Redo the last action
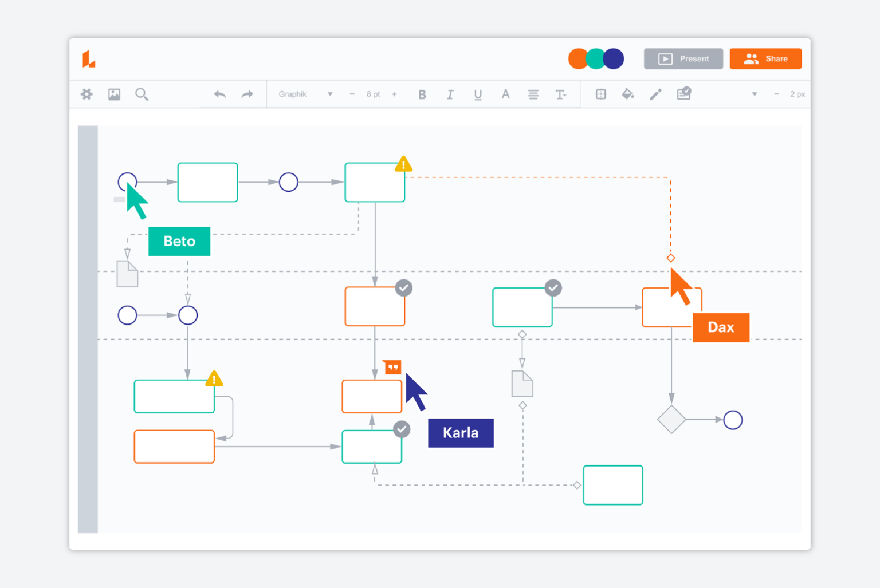 click(247, 94)
